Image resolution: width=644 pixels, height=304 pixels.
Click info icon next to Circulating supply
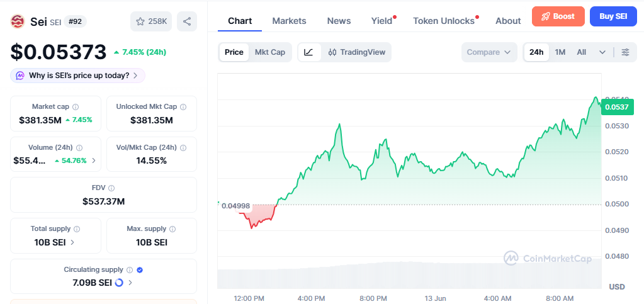pyautogui.click(x=130, y=270)
